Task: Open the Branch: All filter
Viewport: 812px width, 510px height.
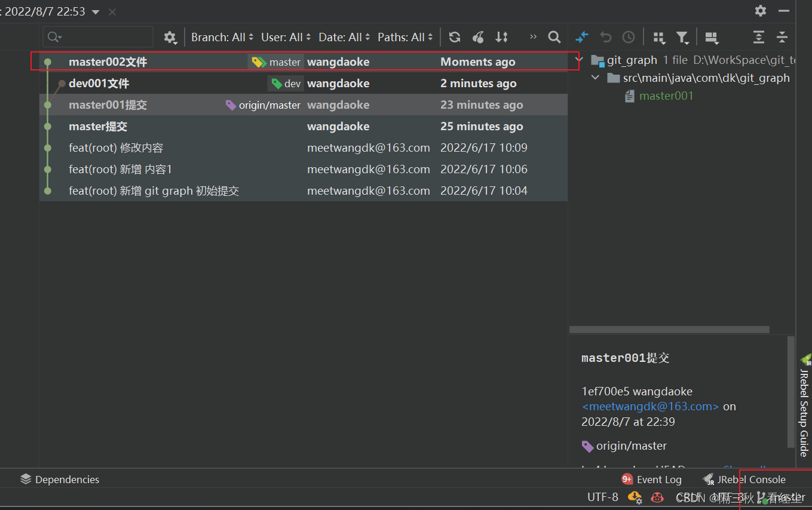Action: click(222, 37)
